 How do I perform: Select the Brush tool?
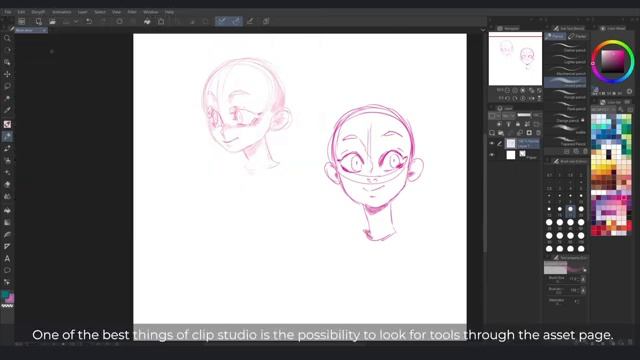(7, 149)
